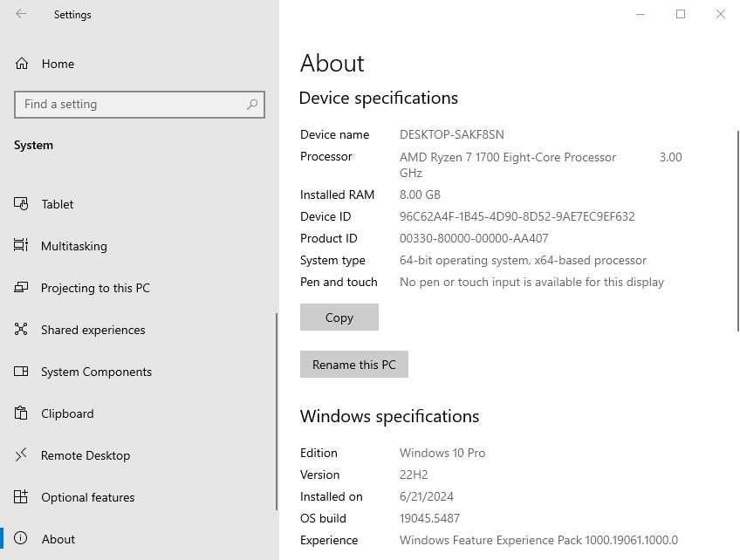
Task: Click the System Components icon
Action: [x=21, y=372]
